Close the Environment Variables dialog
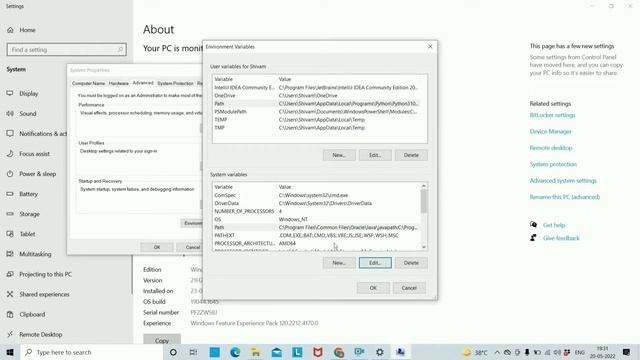This screenshot has height=360, width=640. tap(430, 47)
